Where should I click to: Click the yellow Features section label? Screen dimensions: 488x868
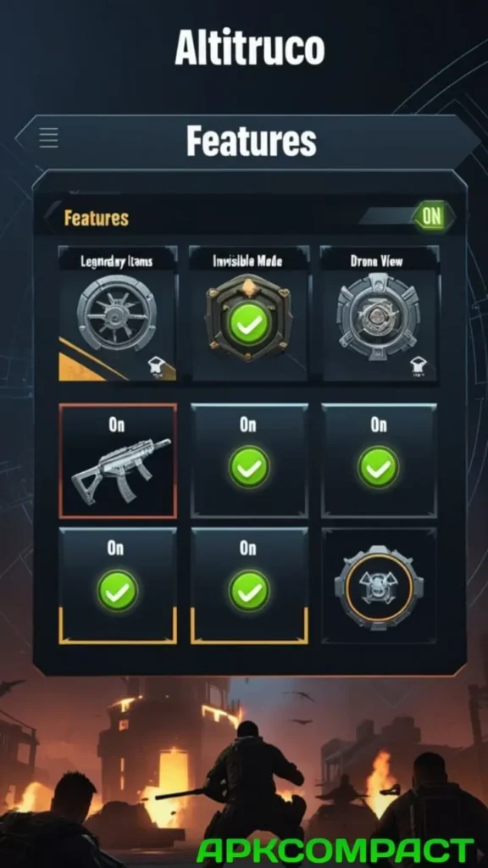97,218
